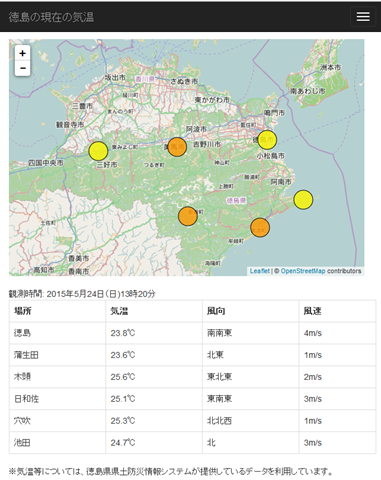
Task: Select the yellow marker near 三好市
Action: [98, 151]
